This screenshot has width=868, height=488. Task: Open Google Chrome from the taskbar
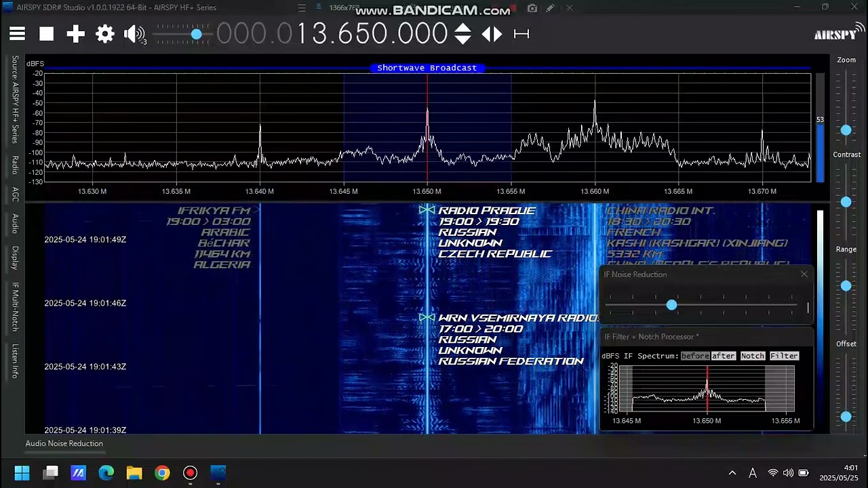point(162,472)
